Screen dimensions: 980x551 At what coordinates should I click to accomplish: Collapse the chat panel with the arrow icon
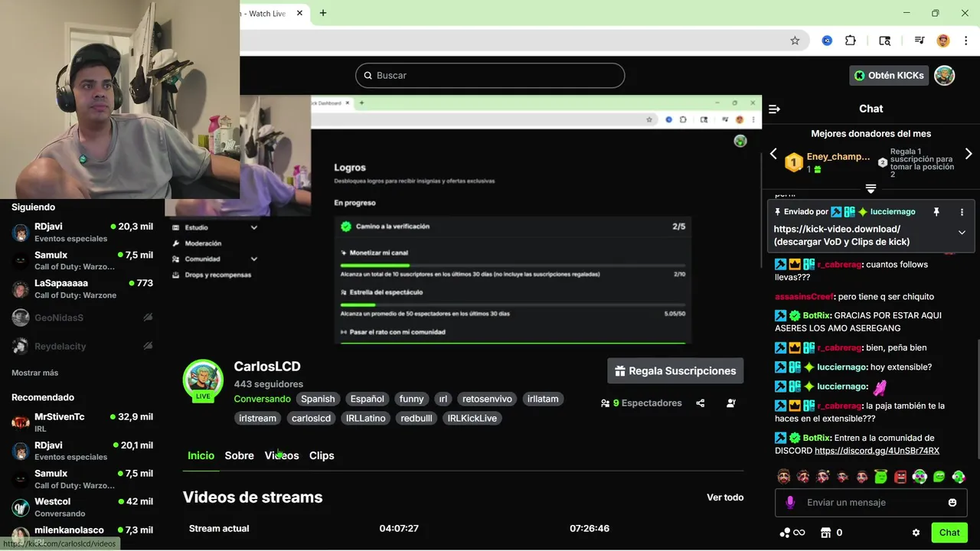coord(774,109)
